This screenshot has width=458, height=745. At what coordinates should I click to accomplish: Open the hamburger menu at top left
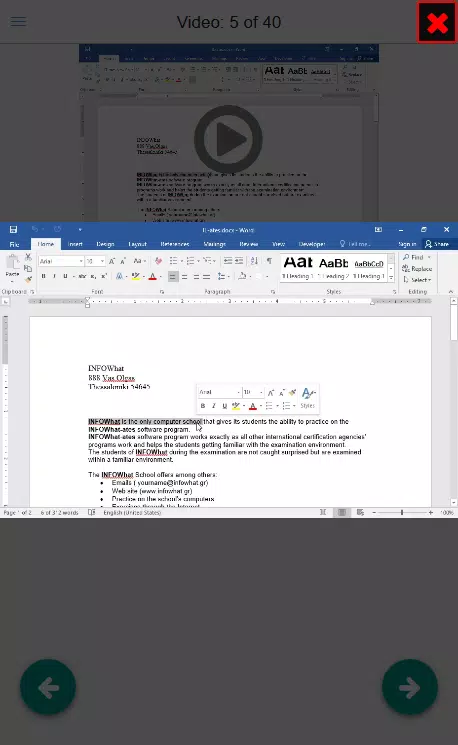coord(19,21)
